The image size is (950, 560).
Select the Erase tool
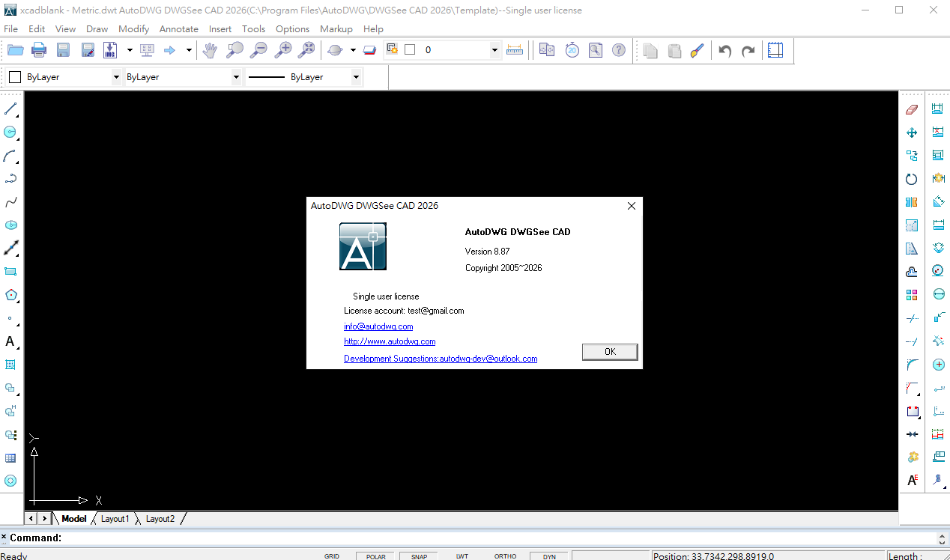tap(912, 109)
